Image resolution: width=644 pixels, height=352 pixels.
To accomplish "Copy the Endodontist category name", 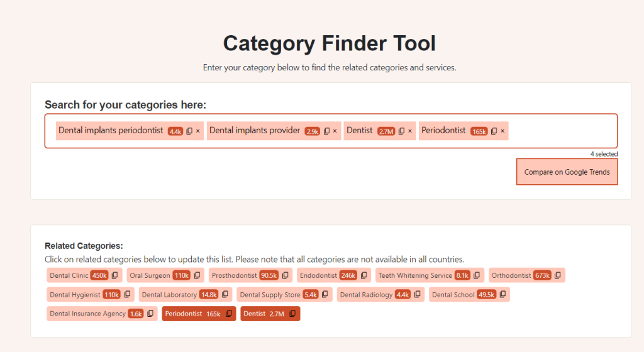I will click(364, 275).
